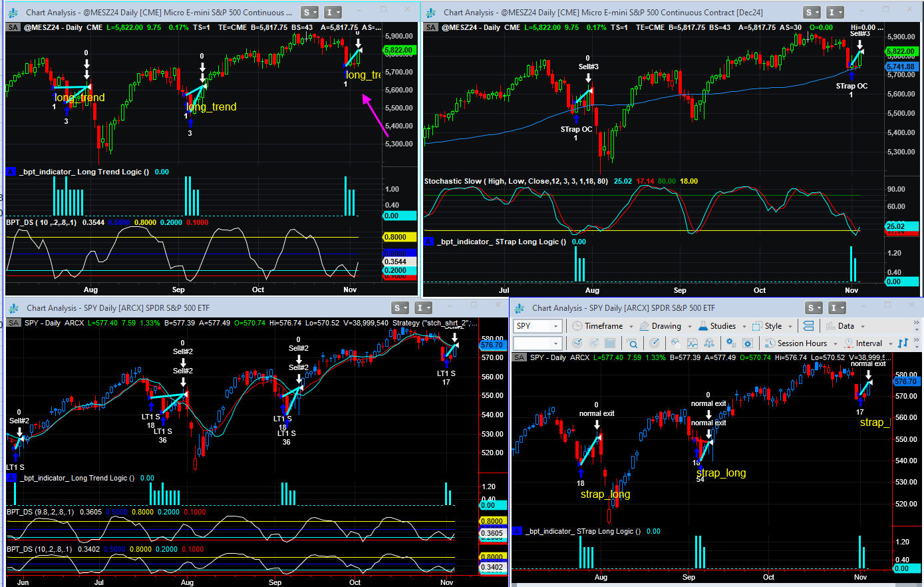Open the SPY symbol combo box
The width and height of the screenshot is (924, 587).
(538, 326)
